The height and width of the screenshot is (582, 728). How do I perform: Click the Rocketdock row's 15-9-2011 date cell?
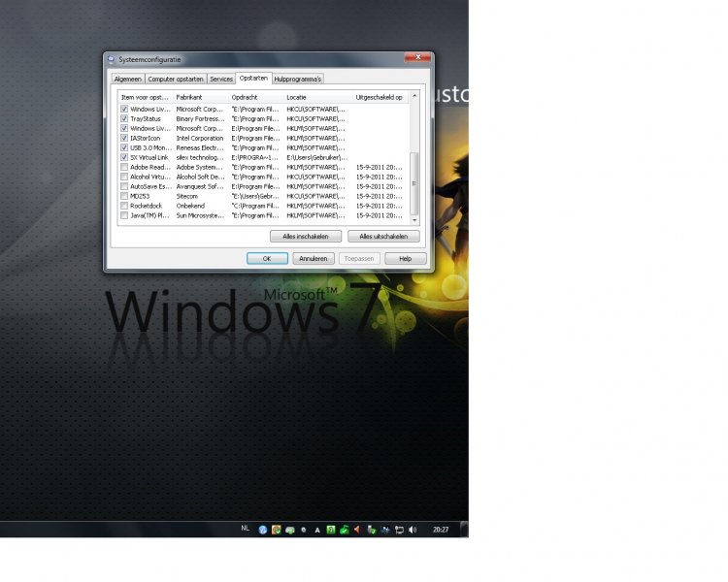(380, 206)
